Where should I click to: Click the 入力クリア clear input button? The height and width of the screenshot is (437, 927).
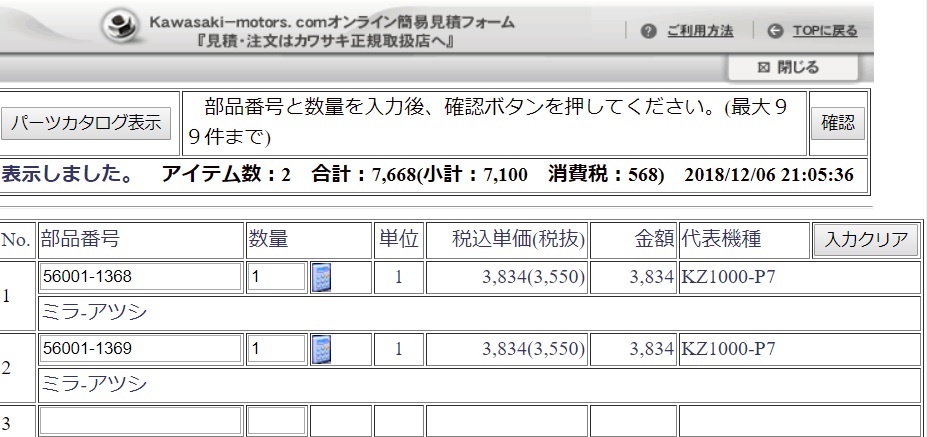(864, 240)
